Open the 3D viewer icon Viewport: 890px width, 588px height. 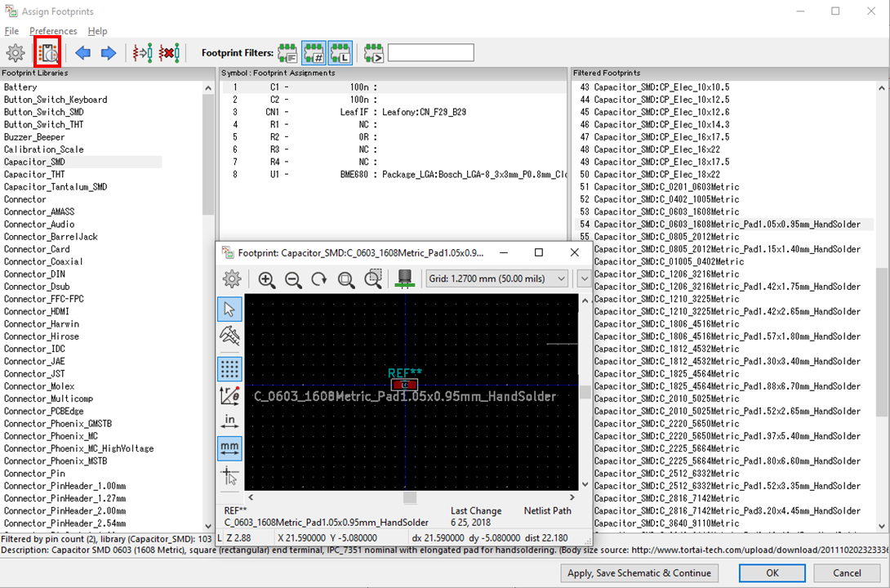pos(405,278)
